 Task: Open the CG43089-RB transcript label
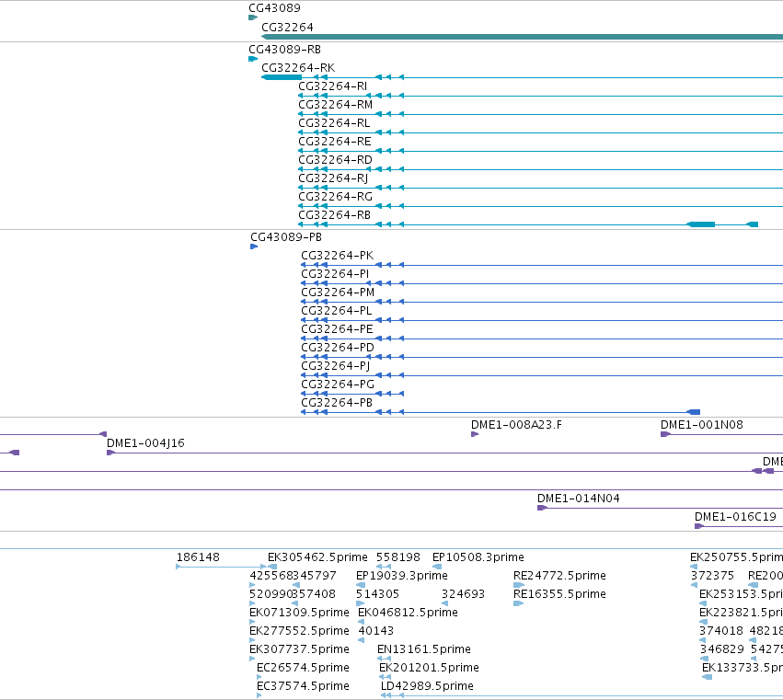(284, 50)
